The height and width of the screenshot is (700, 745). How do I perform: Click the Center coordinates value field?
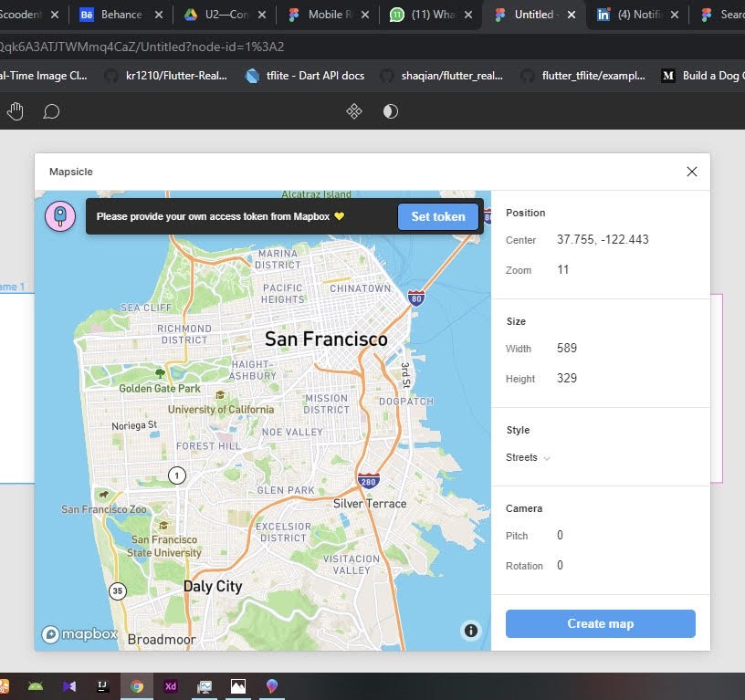pos(603,240)
